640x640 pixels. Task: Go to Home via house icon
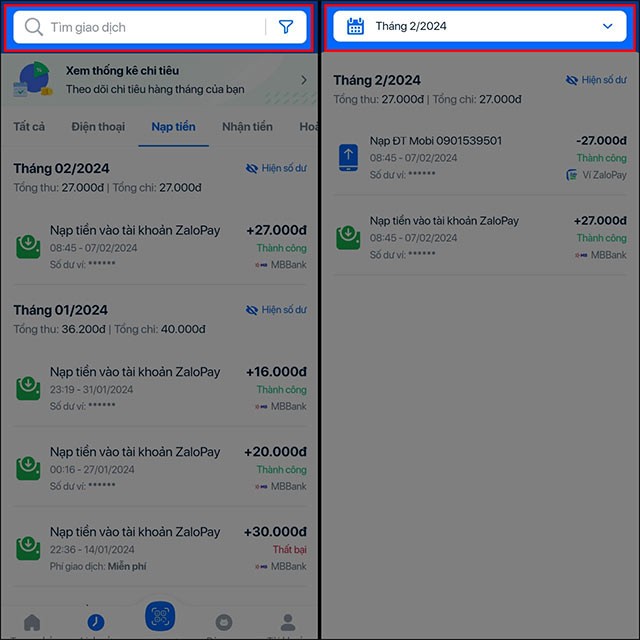click(32, 622)
